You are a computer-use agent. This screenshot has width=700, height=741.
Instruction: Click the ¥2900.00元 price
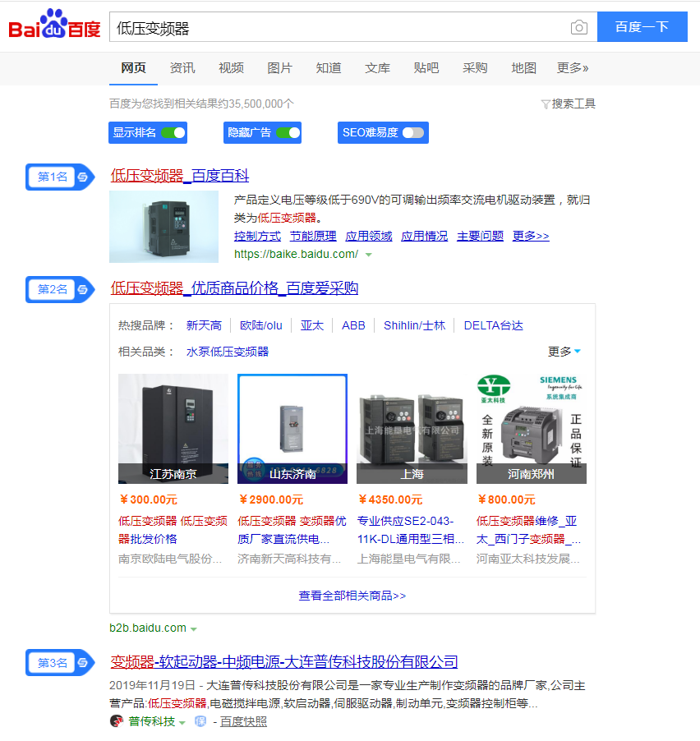tap(271, 499)
